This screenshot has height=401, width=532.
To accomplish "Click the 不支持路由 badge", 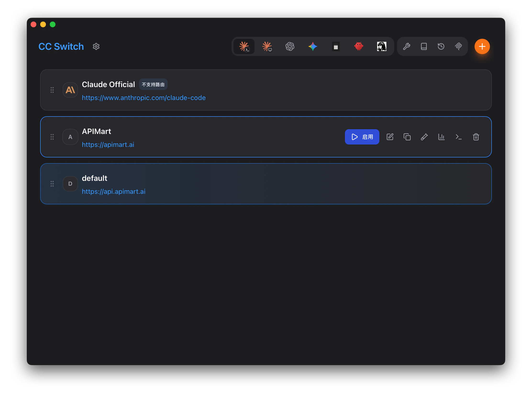I will point(153,84).
